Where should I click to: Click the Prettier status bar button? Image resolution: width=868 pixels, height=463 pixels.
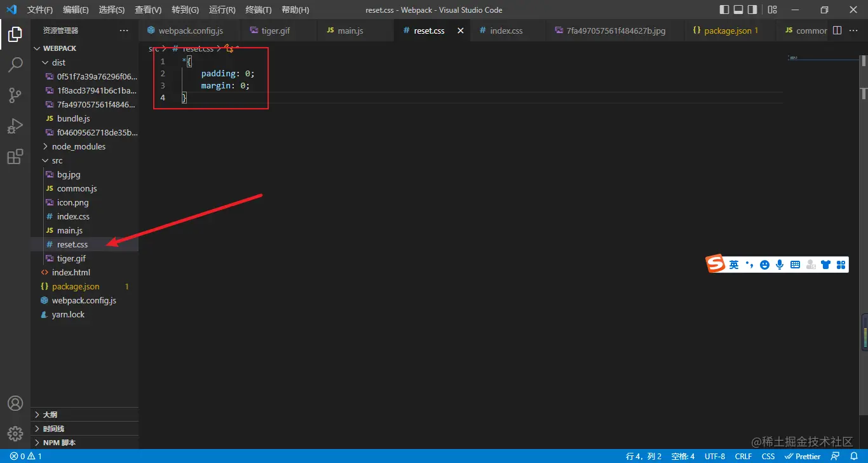(x=803, y=456)
